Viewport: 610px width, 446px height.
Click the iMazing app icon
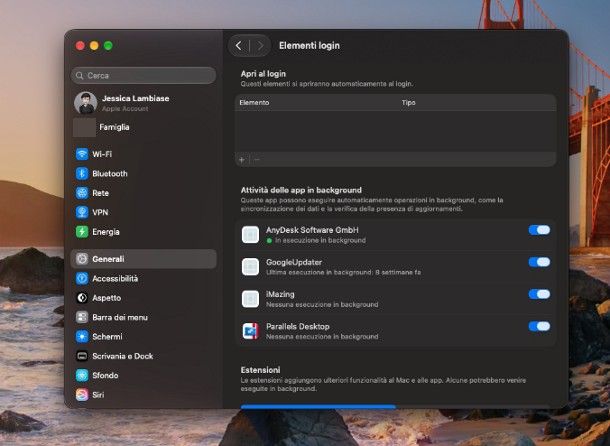[x=250, y=299]
